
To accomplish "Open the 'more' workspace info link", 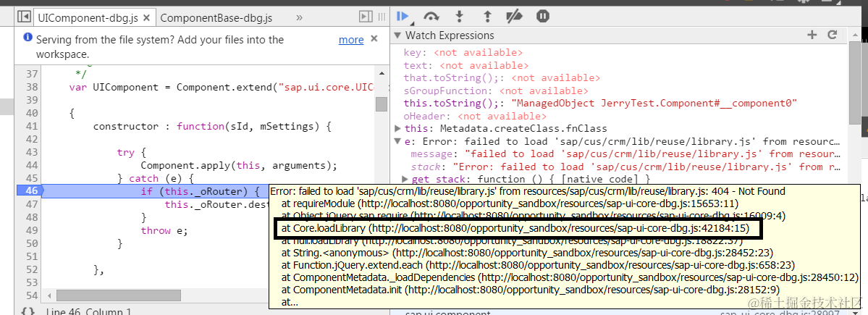I will point(351,40).
